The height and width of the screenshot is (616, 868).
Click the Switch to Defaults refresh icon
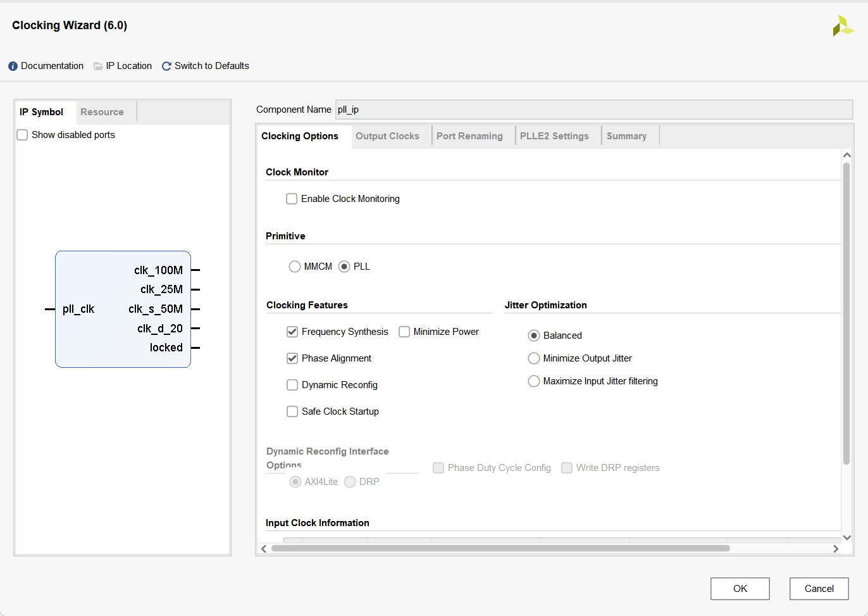(166, 66)
